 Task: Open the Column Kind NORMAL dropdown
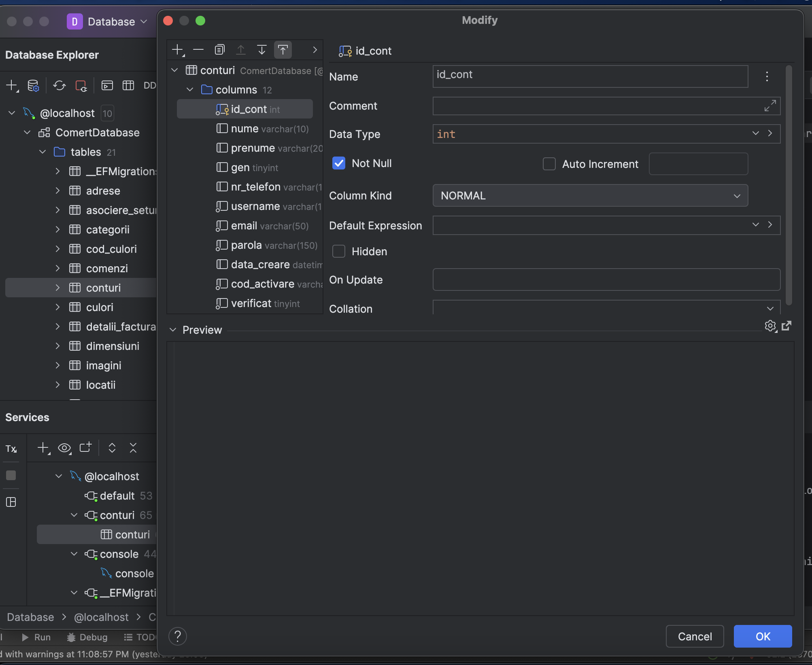pyautogui.click(x=590, y=196)
